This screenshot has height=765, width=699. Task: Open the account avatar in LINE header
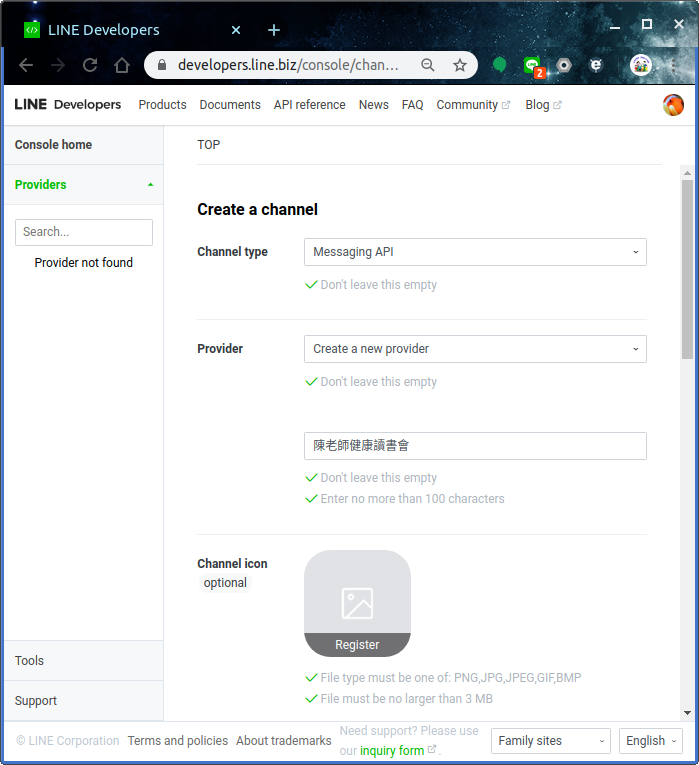click(673, 105)
